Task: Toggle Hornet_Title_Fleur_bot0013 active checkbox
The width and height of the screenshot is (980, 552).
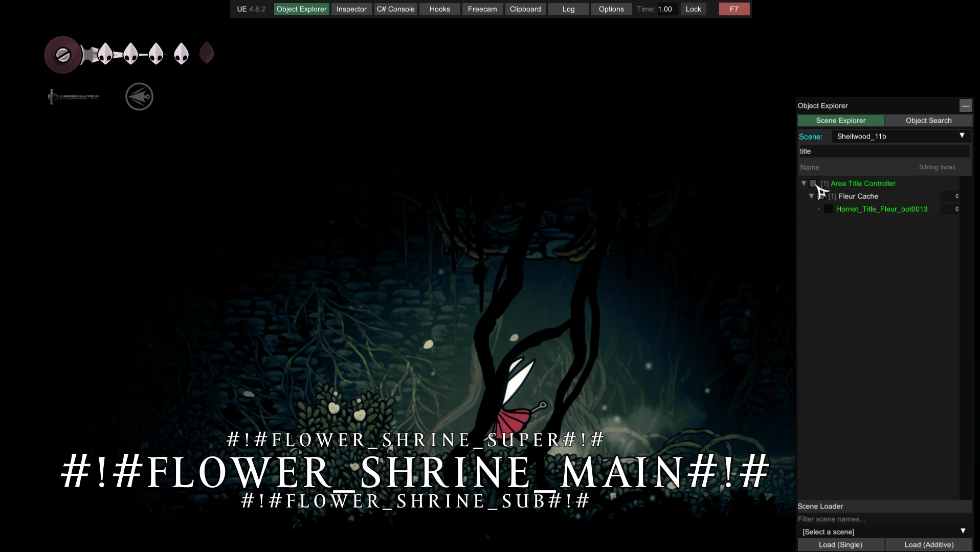Action: tap(828, 209)
